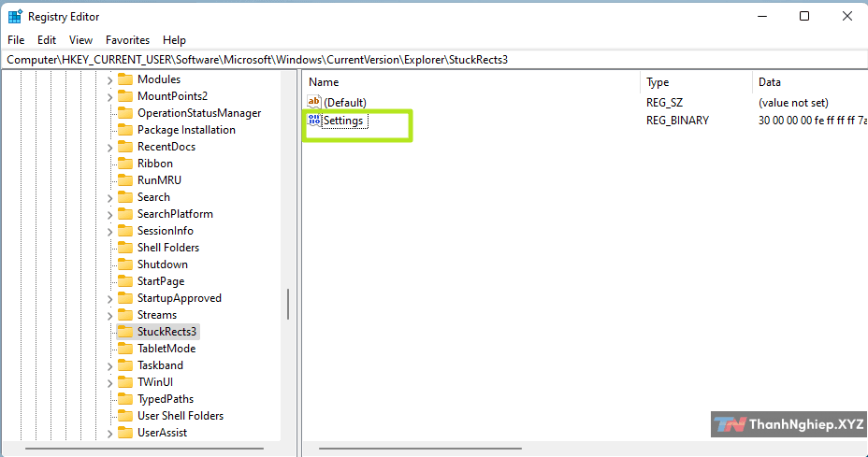Expand the Search key
This screenshot has width=868, height=457.
(109, 197)
